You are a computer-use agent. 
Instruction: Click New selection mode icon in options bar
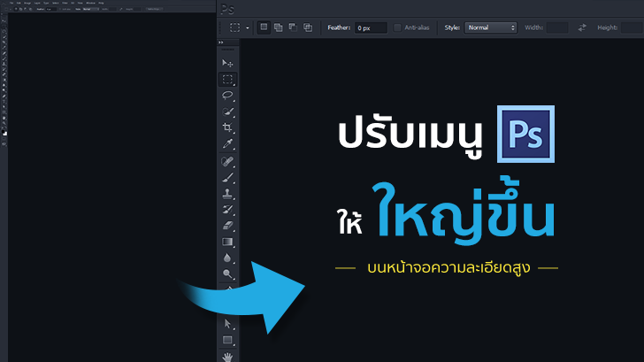[264, 27]
